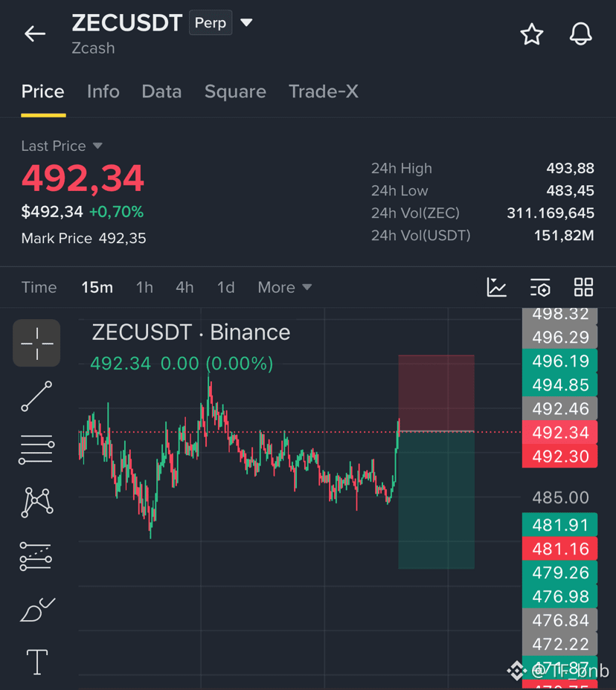Tap the 481.91 green price label
The image size is (616, 690).
[559, 524]
